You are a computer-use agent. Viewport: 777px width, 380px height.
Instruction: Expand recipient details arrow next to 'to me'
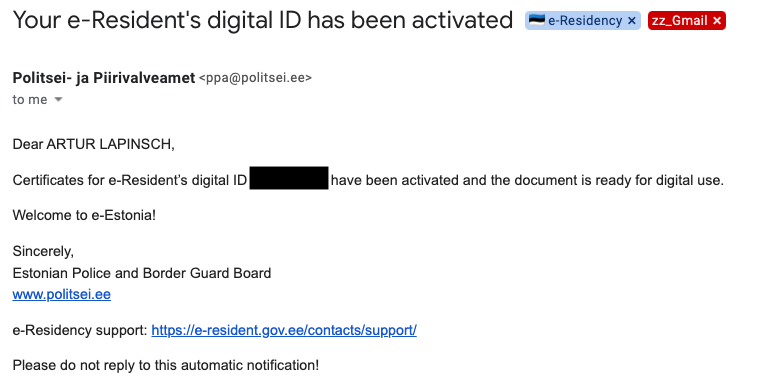pyautogui.click(x=58, y=100)
